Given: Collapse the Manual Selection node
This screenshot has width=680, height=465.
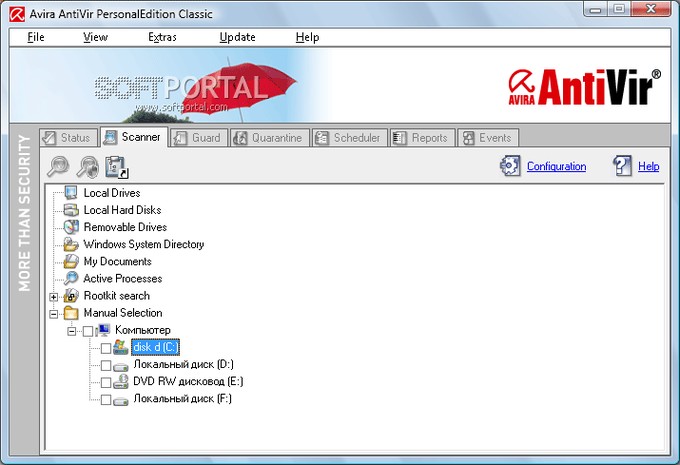Looking at the screenshot, I should point(53,314).
